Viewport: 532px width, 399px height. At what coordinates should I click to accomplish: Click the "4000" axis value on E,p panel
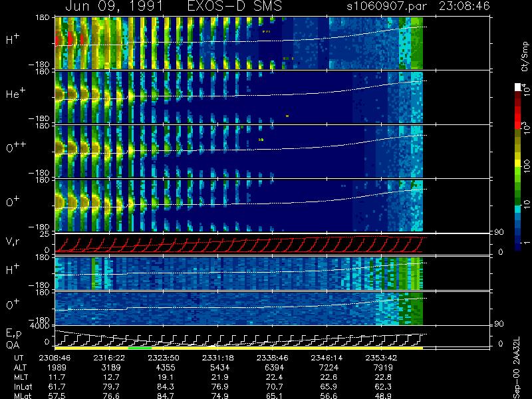41,326
